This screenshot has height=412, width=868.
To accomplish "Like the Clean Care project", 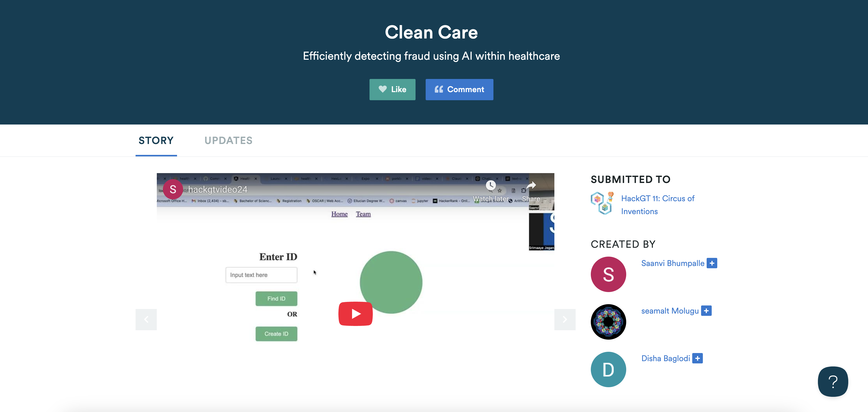I will (x=392, y=89).
